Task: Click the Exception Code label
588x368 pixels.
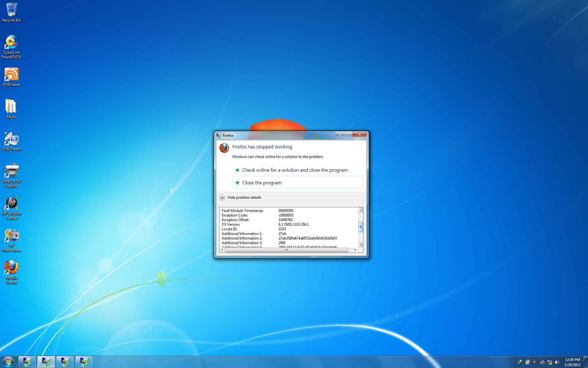Action: pos(235,215)
